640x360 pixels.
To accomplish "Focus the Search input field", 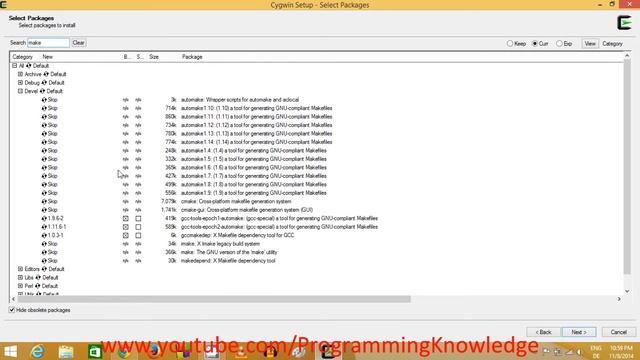I will click(48, 43).
